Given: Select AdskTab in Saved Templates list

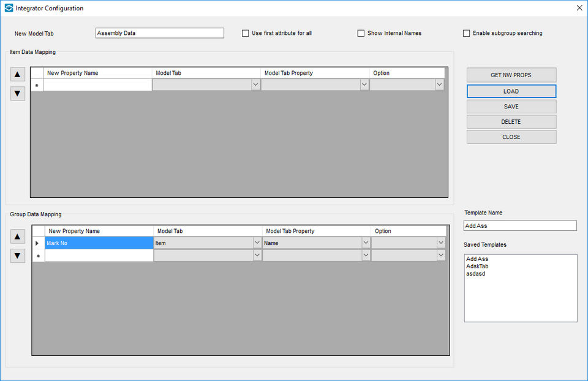Looking at the screenshot, I should pyautogui.click(x=477, y=266).
